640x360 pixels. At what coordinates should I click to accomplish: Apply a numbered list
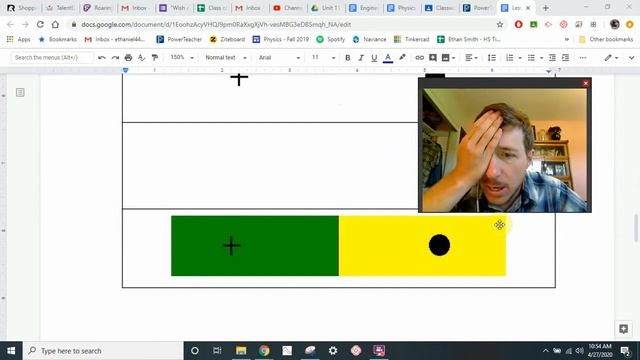[510, 58]
